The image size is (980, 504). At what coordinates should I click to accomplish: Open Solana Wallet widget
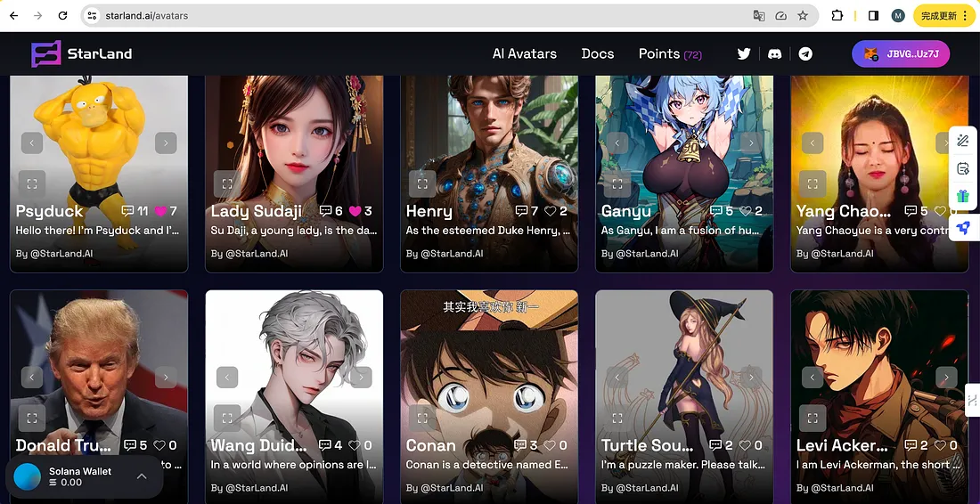[x=85, y=476]
